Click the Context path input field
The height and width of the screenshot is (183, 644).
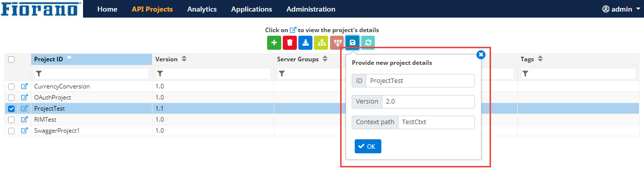point(436,122)
